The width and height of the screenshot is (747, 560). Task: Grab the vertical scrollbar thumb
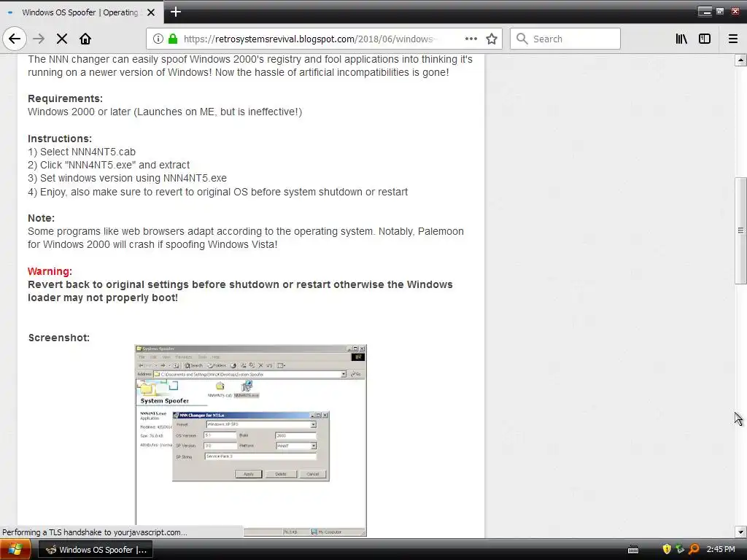pos(740,231)
